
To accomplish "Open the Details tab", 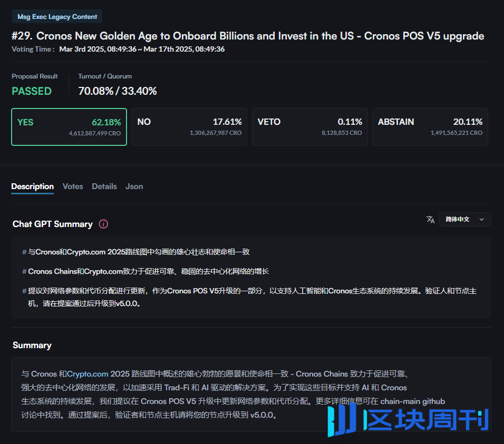I will point(104,186).
